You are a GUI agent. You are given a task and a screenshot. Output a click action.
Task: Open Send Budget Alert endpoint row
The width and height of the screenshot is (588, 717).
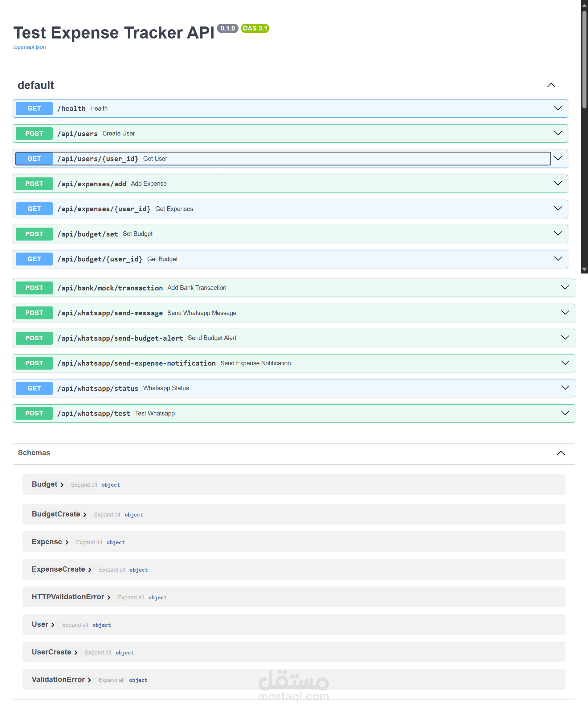click(x=120, y=338)
